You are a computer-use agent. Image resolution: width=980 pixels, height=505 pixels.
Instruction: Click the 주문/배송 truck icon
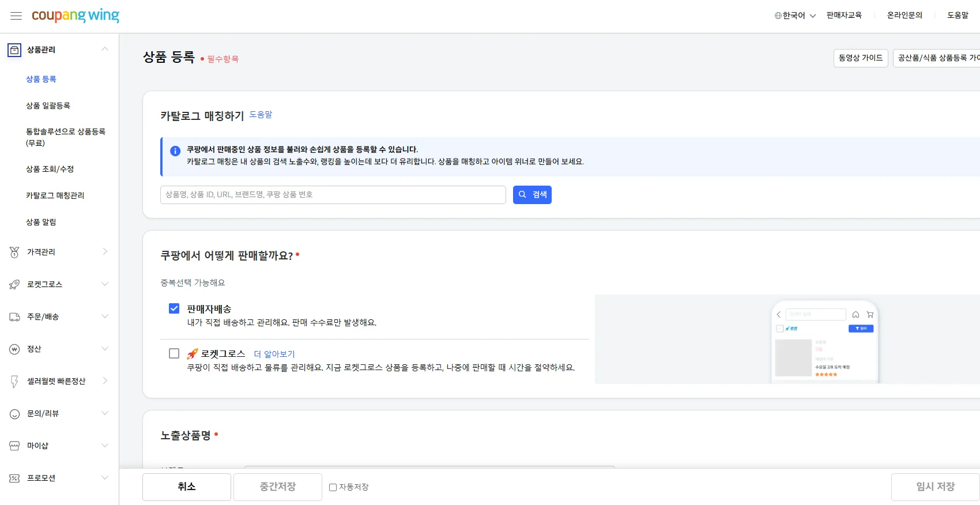[x=14, y=316]
